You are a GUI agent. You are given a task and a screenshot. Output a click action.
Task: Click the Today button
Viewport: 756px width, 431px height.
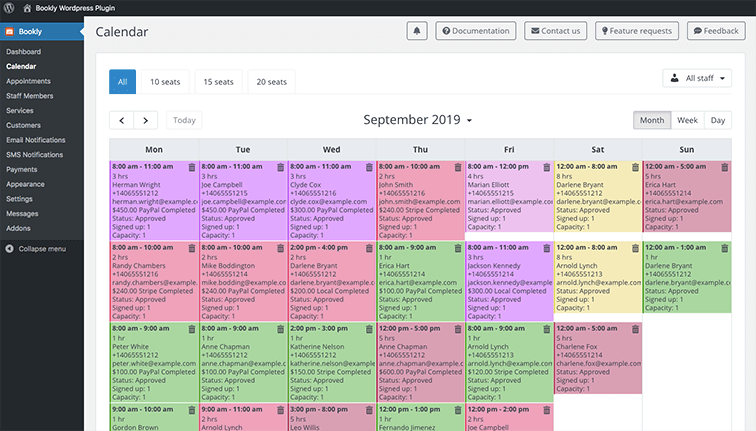pyautogui.click(x=184, y=120)
